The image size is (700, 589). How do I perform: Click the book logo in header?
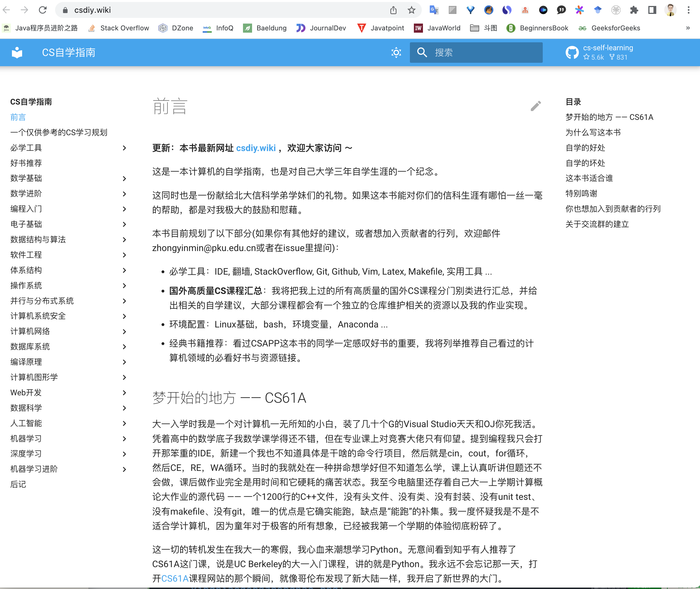[x=17, y=53]
